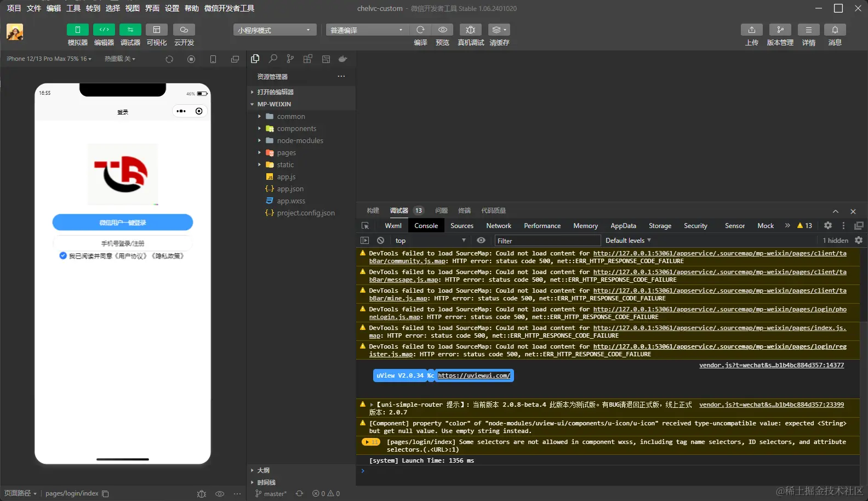Open the capsule menu dots in the simulator
868x501 pixels.
click(181, 111)
